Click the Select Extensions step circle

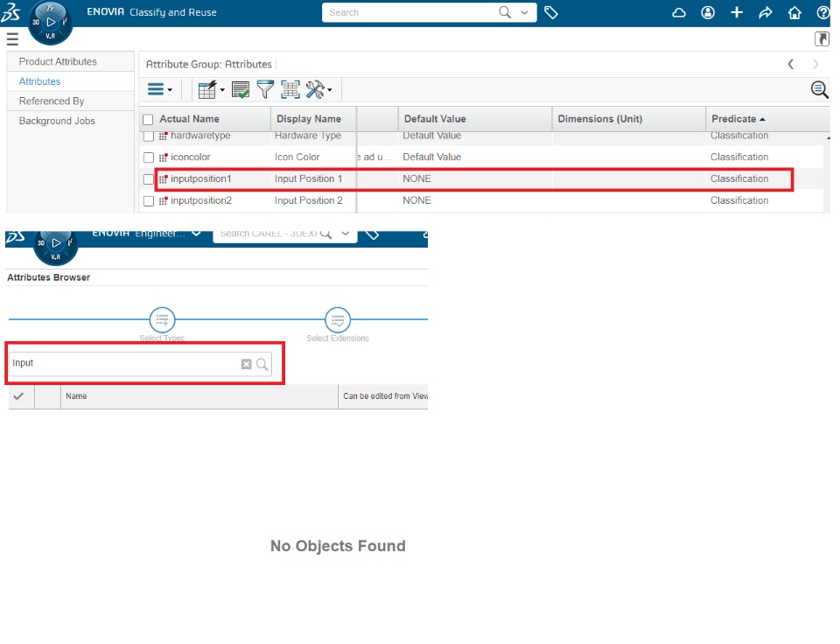[338, 320]
